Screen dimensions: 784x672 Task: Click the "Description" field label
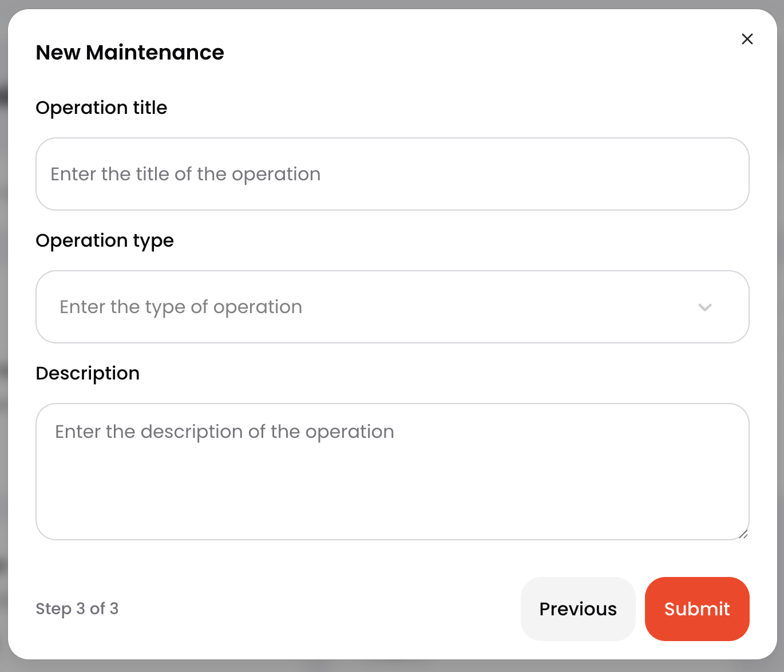[x=88, y=373]
